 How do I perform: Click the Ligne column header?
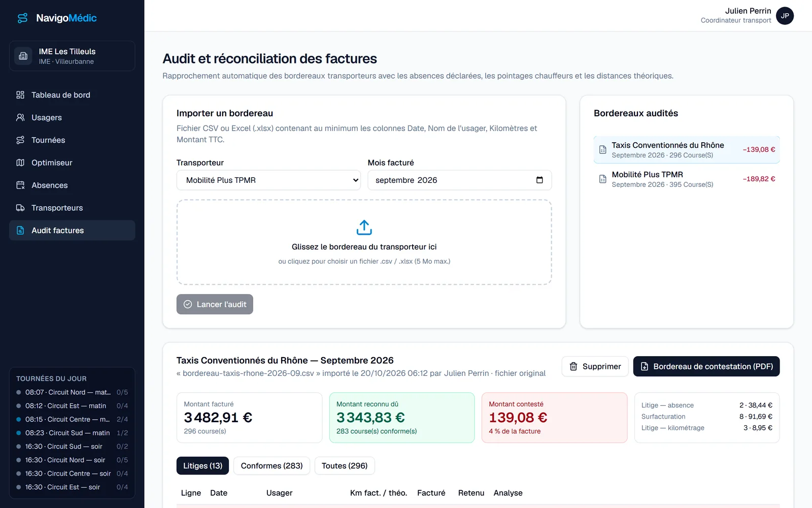click(x=191, y=493)
